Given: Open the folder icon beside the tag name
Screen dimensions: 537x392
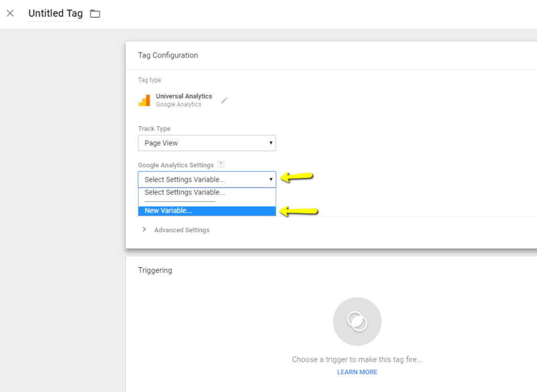Looking at the screenshot, I should click(x=95, y=14).
